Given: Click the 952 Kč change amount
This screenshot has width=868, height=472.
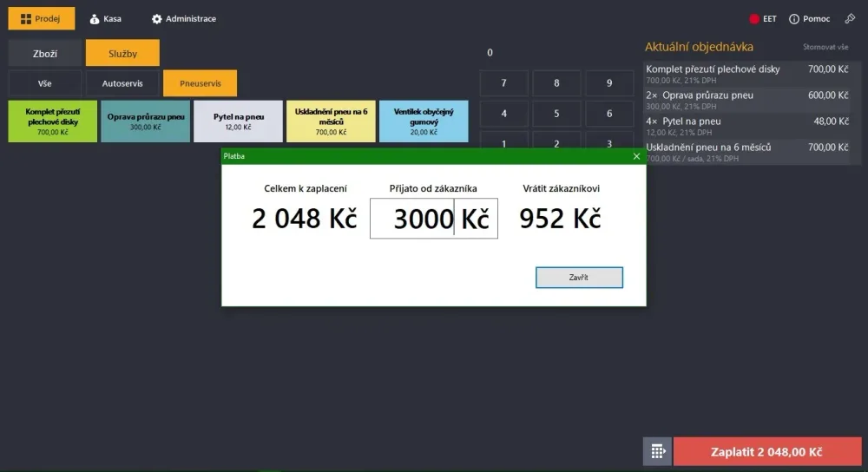Looking at the screenshot, I should pyautogui.click(x=560, y=219).
